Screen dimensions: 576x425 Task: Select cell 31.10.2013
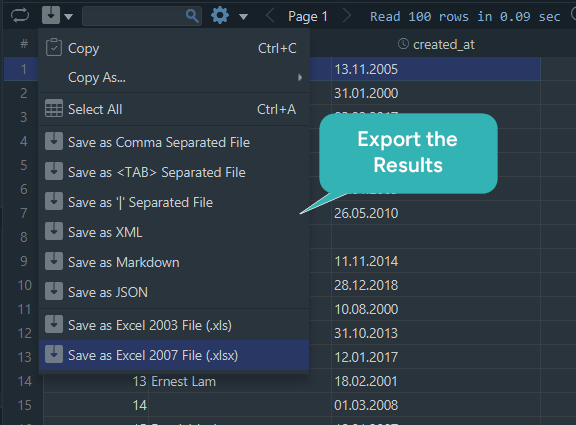(436, 333)
